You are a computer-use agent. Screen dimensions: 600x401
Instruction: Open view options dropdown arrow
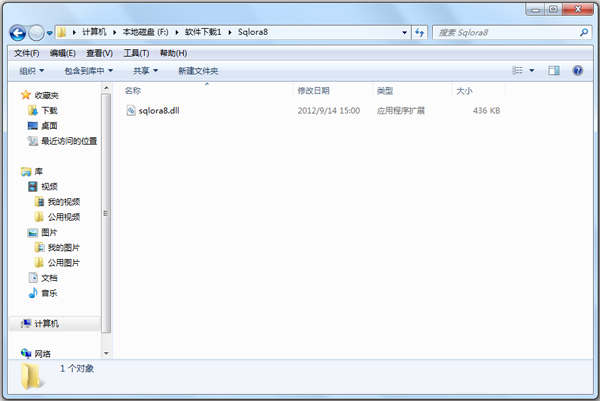531,71
